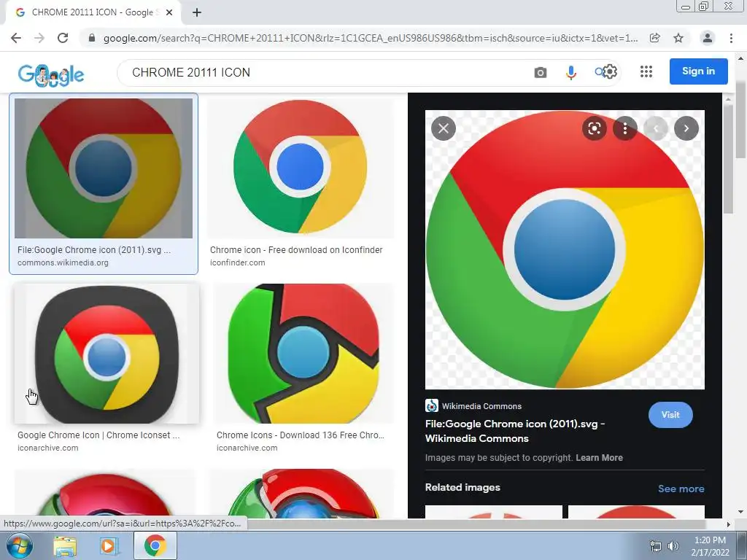This screenshot has height=560, width=747.
Task: Click See more related images
Action: (681, 489)
